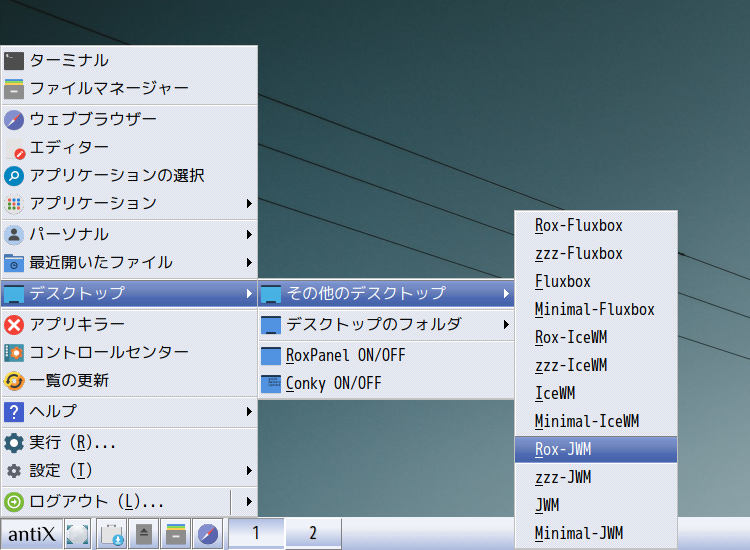Click the アプリキラー menu label
This screenshot has width=750, height=550.
pyautogui.click(x=77, y=324)
